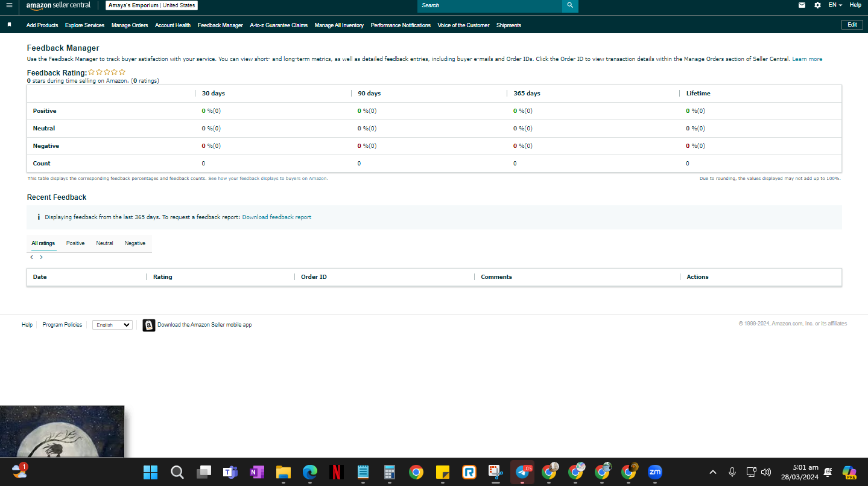Image resolution: width=868 pixels, height=486 pixels.
Task: Click the Amazon Seller Central logo
Action: [x=59, y=5]
